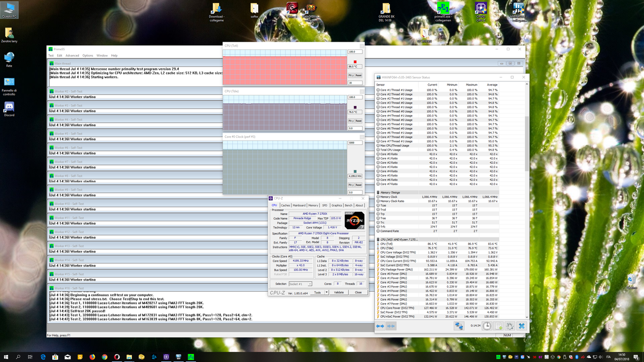Open Rete network desktop icon
The width and height of the screenshot is (644, 362).
coord(9,59)
